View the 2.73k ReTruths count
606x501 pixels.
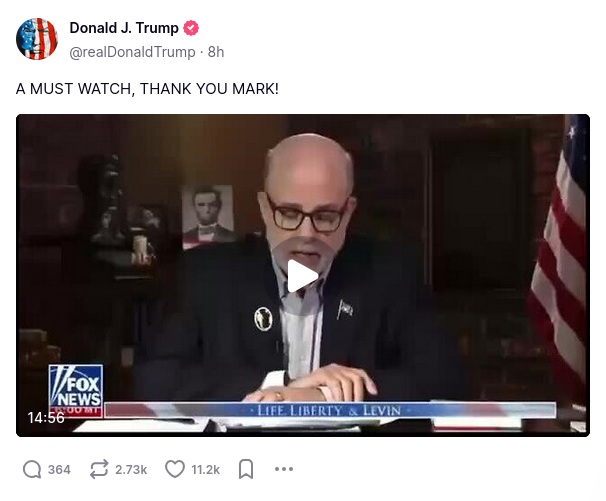pyautogui.click(x=131, y=469)
